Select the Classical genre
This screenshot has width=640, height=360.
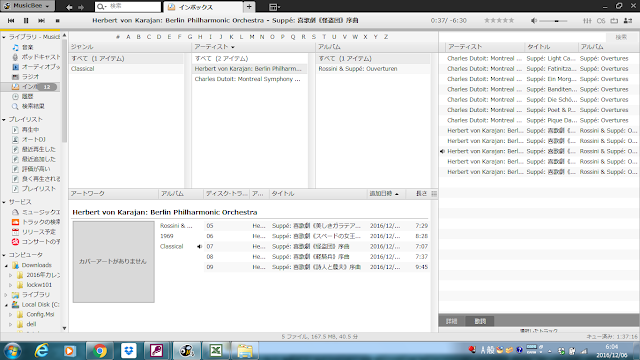tap(126, 69)
